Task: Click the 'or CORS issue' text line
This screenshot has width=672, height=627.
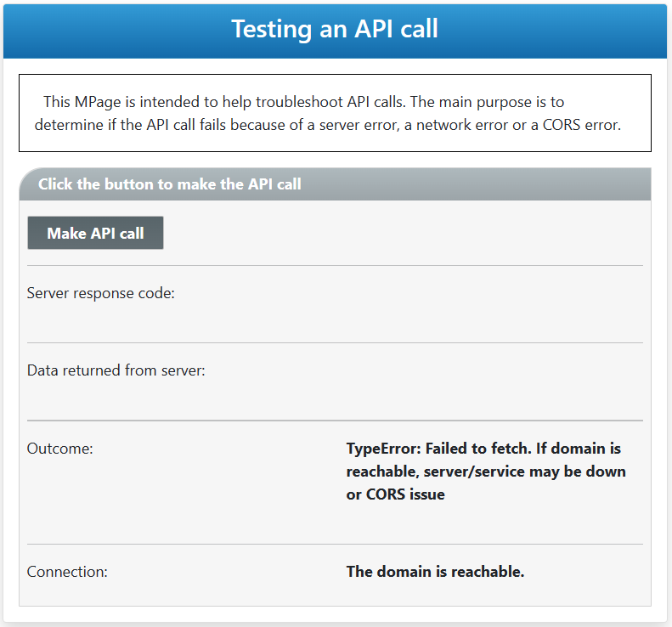Action: (x=395, y=494)
